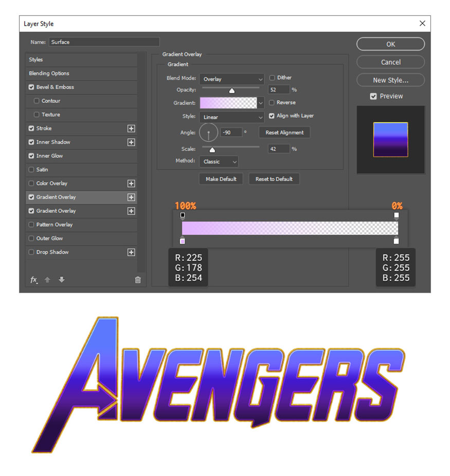Viewport: 450px width, 476px height.
Task: Click the gradient editor bar
Action: (290, 228)
